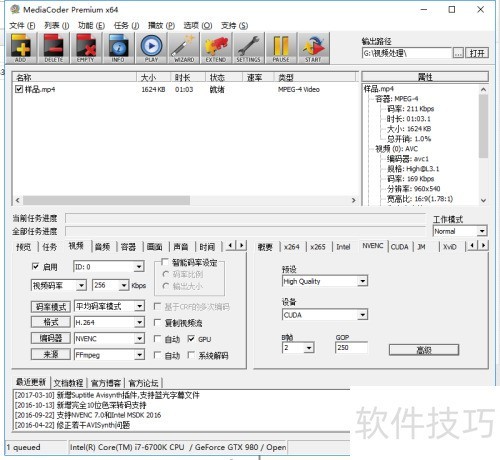Open the 工作模式 Normal dropdown
Image resolution: width=500 pixels, height=460 pixels.
(x=460, y=231)
